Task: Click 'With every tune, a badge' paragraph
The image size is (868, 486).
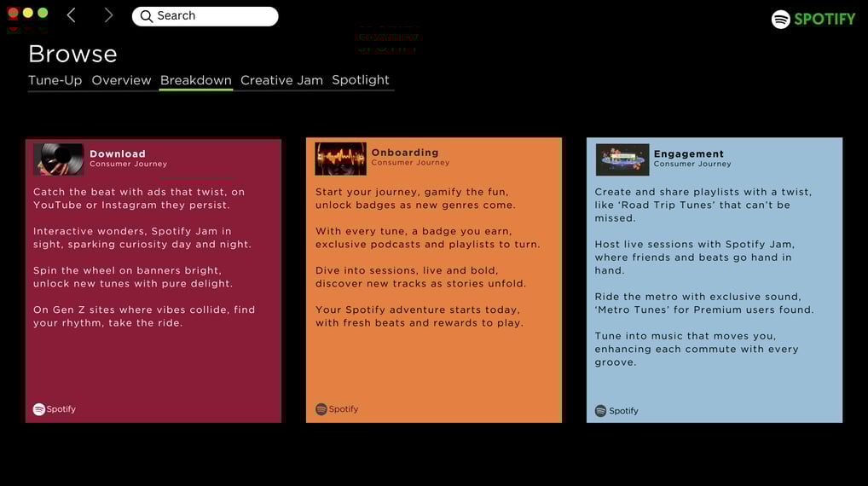Action: pyautogui.click(x=427, y=238)
